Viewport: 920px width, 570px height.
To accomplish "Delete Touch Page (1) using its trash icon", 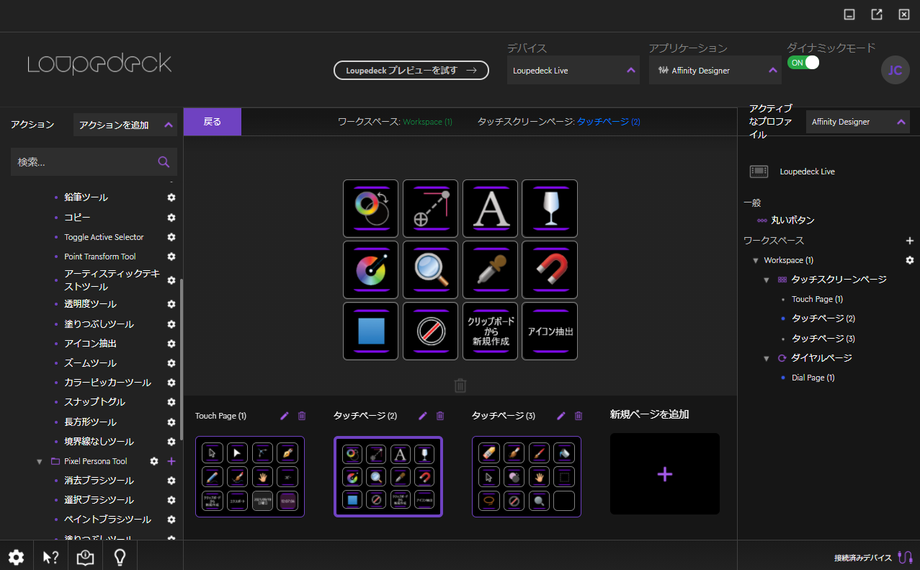I will [302, 416].
